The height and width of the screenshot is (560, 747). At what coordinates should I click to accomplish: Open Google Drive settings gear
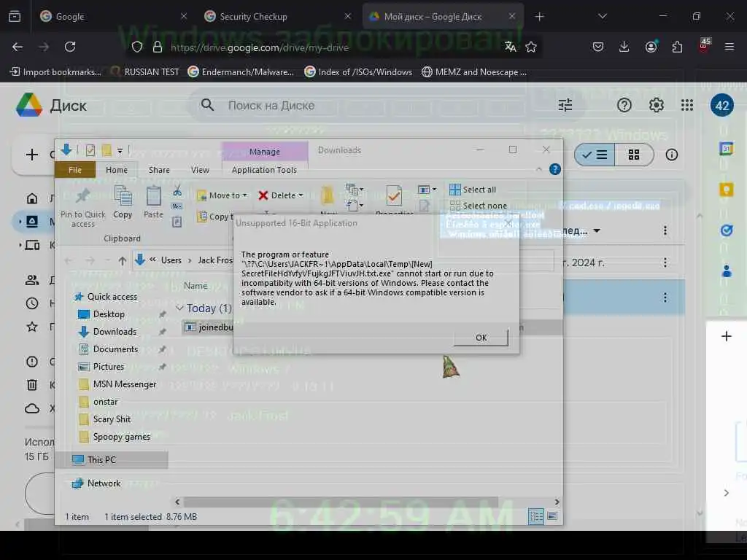coord(657,105)
